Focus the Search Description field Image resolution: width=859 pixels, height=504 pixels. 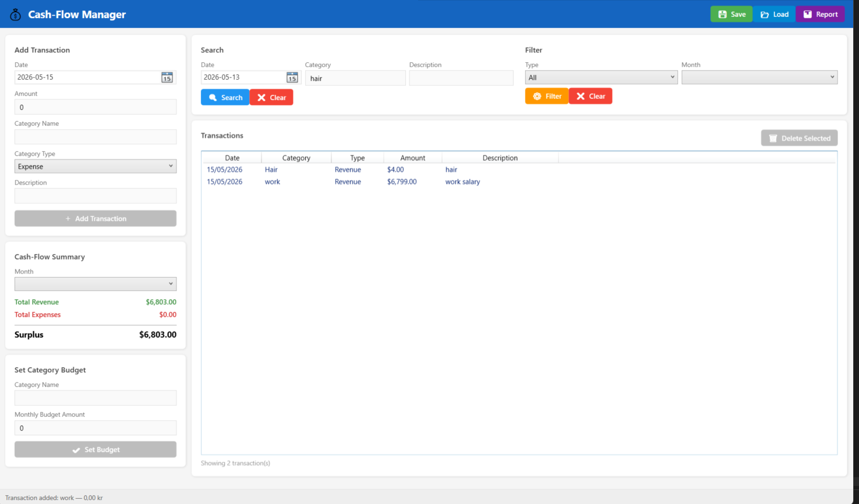pos(461,78)
